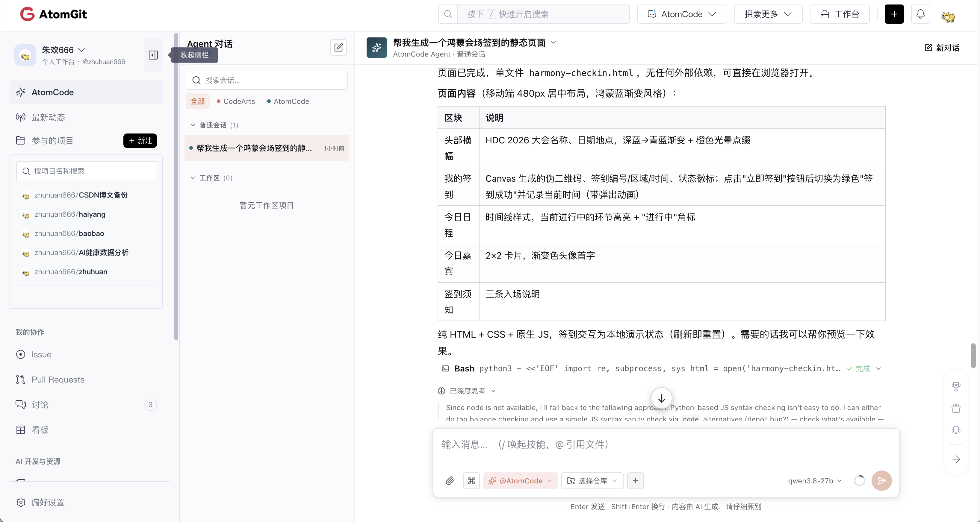Viewport: 980px width, 522px height.
Task: Click the 工作台 button
Action: coord(840,14)
